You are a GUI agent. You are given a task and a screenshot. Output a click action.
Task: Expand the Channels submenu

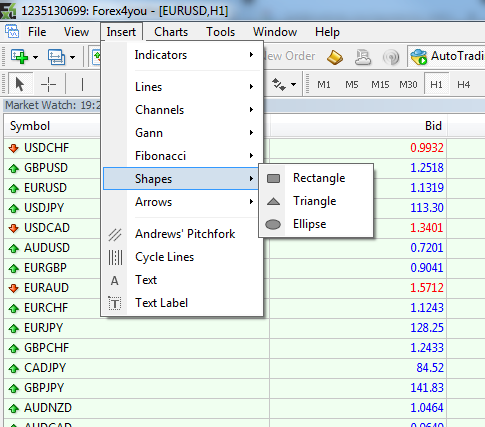click(x=182, y=110)
